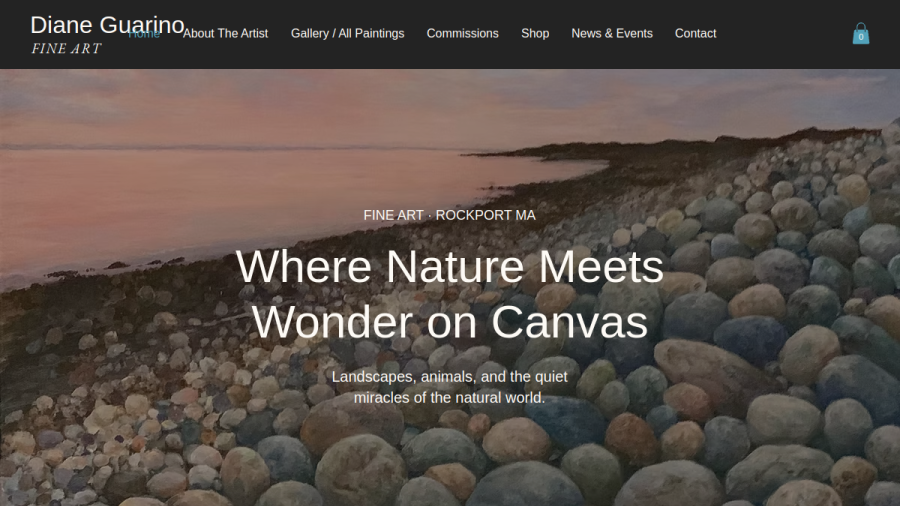Open About The Artist page
Screen dimensions: 900x506
(x=225, y=34)
